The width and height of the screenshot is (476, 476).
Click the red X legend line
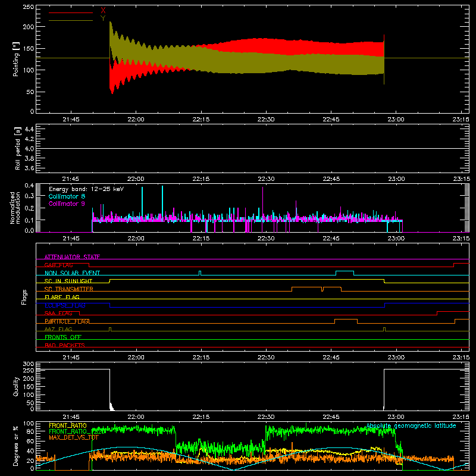pyautogui.click(x=71, y=12)
